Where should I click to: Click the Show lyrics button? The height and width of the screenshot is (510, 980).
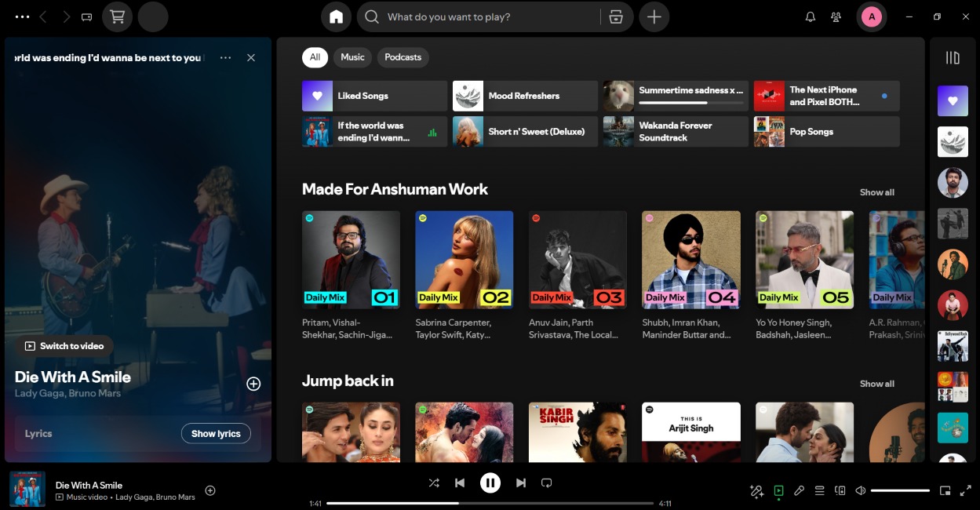(216, 433)
